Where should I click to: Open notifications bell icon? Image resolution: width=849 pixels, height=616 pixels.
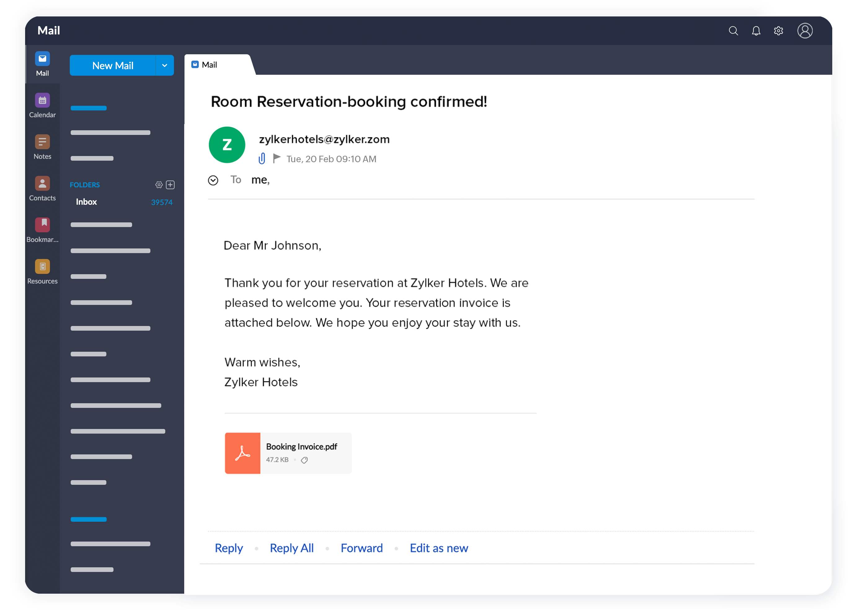click(x=756, y=31)
